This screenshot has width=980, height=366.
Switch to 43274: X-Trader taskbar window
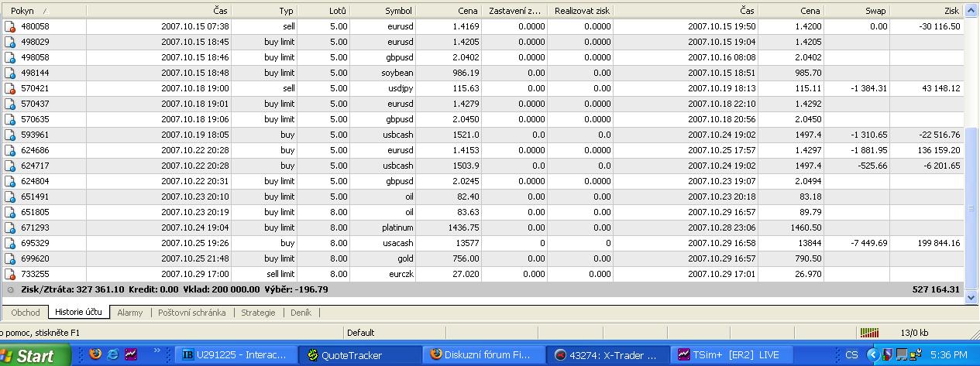pos(608,355)
